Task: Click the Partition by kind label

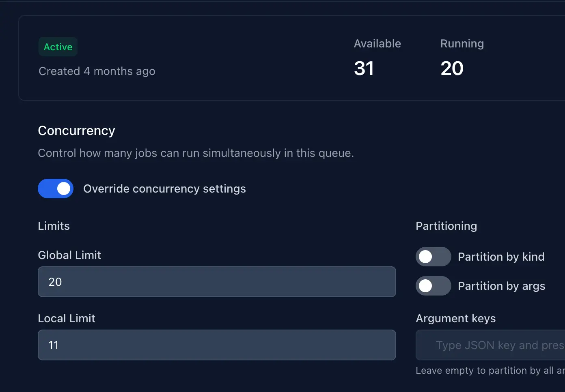Action: (x=501, y=257)
